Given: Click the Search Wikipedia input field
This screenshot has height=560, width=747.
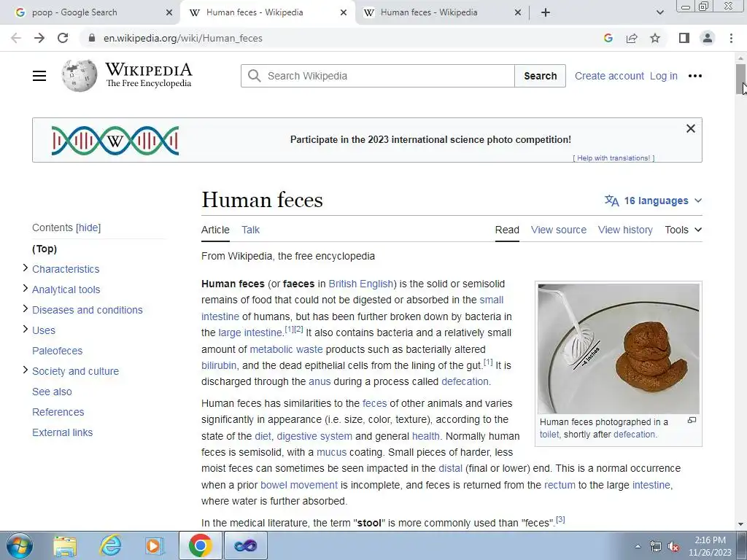Looking at the screenshot, I should (377, 76).
